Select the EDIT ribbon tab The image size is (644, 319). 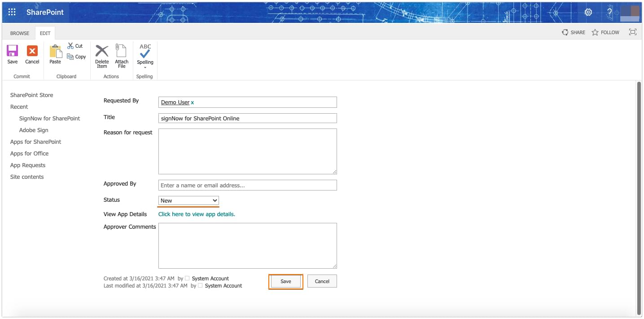(45, 33)
